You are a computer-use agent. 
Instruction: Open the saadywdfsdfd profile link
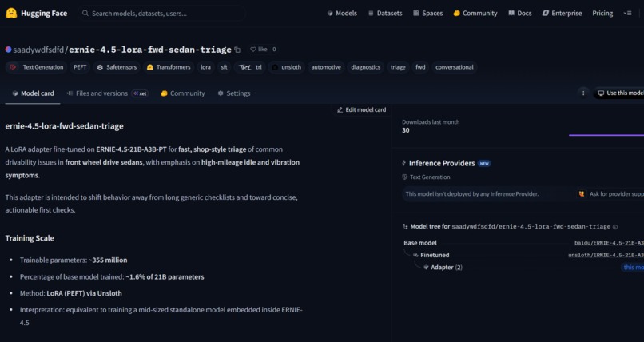pyautogui.click(x=38, y=50)
